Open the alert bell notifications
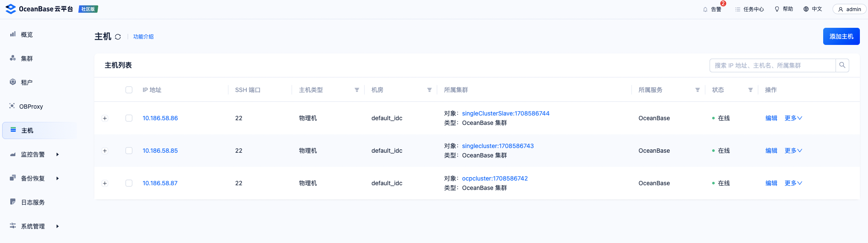This screenshot has width=868, height=243. point(705,9)
